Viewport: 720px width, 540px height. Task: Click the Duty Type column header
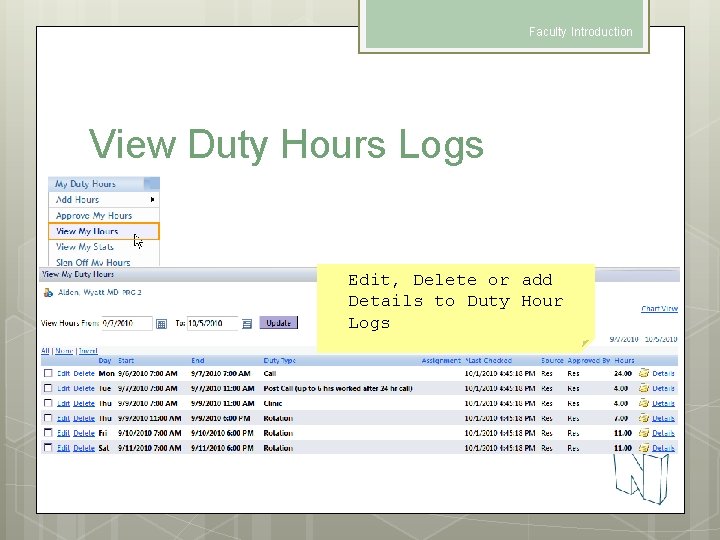280,361
